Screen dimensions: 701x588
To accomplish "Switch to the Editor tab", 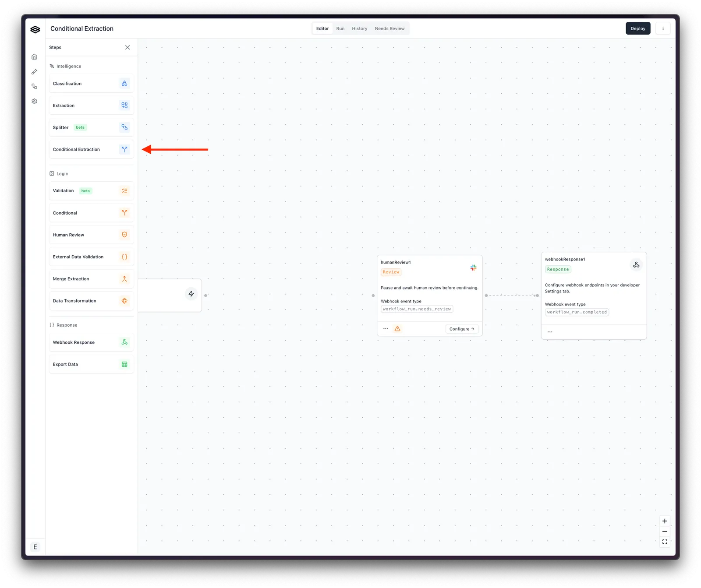I will [x=322, y=28].
